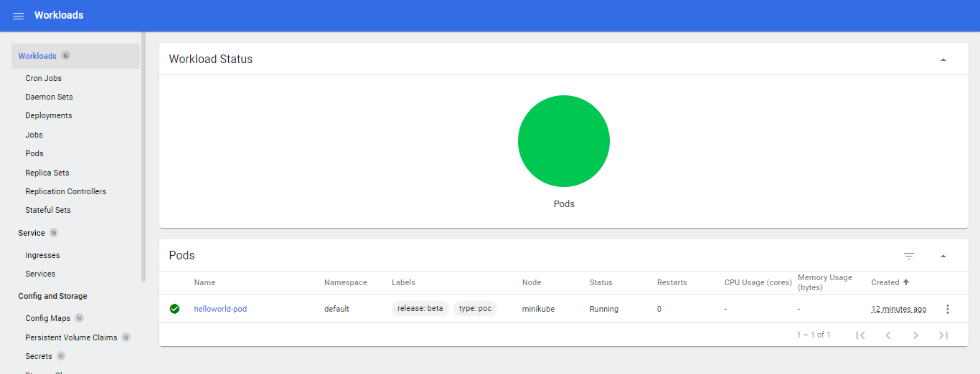980x374 pixels.
Task: Select Stateful Sets in sidebar
Action: point(48,210)
